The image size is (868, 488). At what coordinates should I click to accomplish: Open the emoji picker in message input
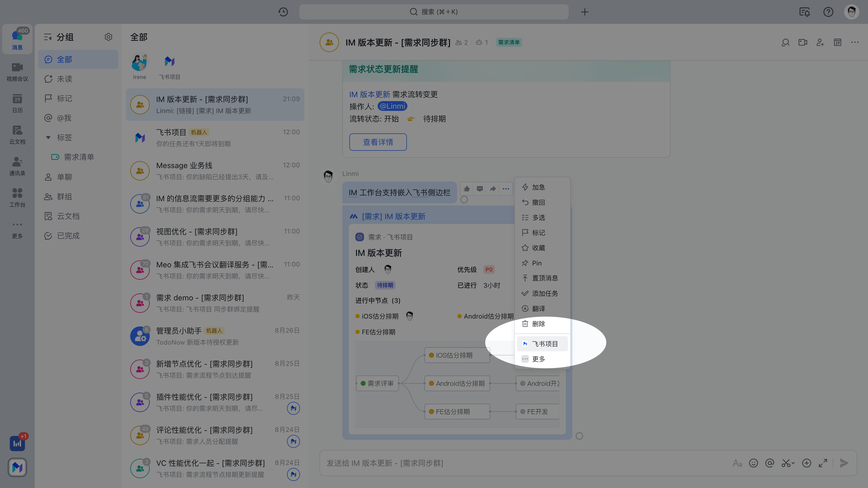click(754, 463)
